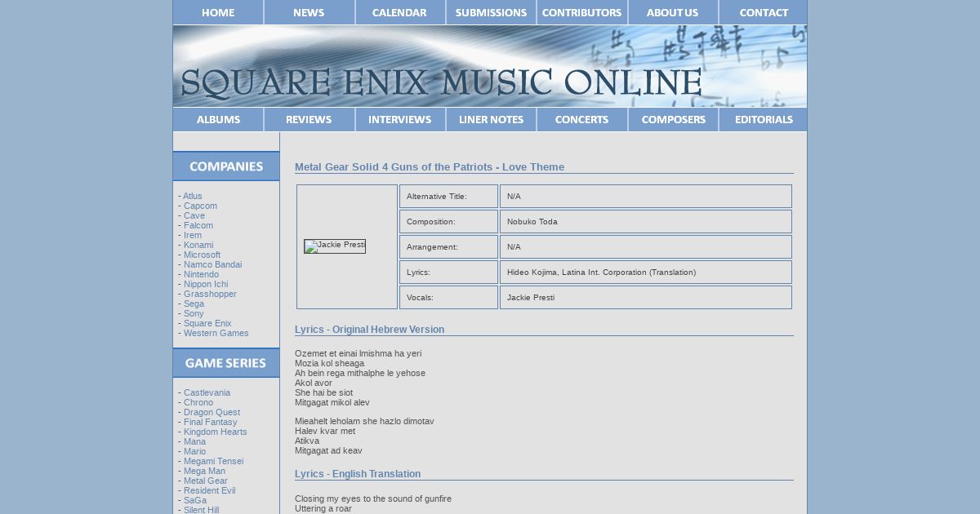Open the SUBMISSIONS page
The image size is (980, 514).
[x=491, y=12]
